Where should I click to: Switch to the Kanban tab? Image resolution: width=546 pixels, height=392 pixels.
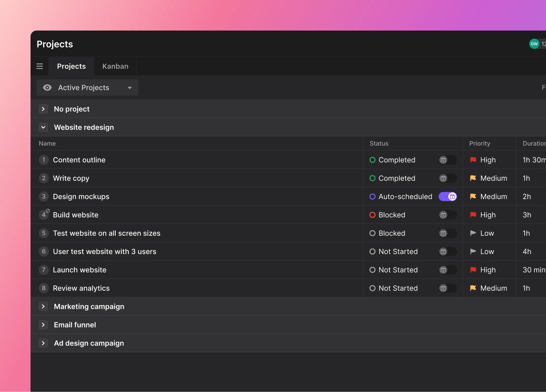(115, 66)
